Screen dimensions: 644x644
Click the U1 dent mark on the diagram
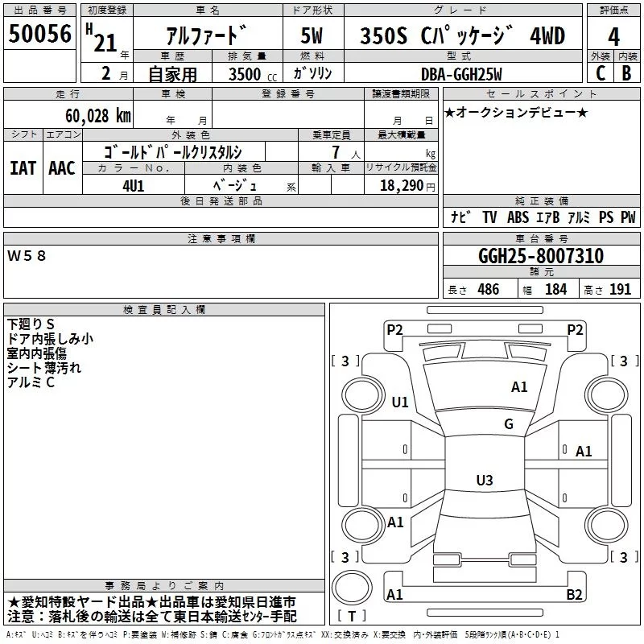[x=399, y=402]
